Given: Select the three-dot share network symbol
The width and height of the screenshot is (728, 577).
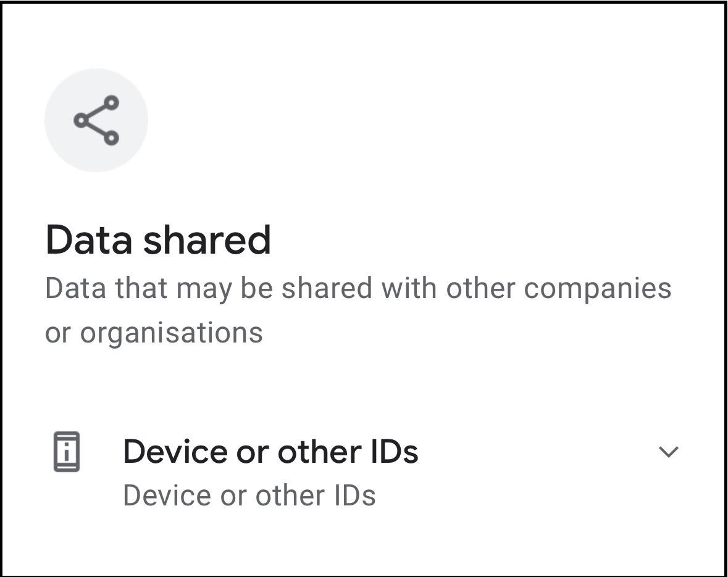Looking at the screenshot, I should point(96,120).
